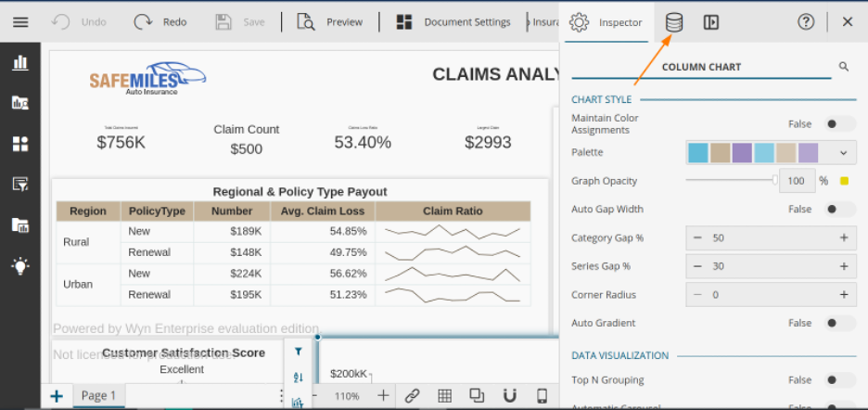Viewport: 868px width, 410px height.
Task: Enable the snap magnet icon
Action: click(x=509, y=396)
